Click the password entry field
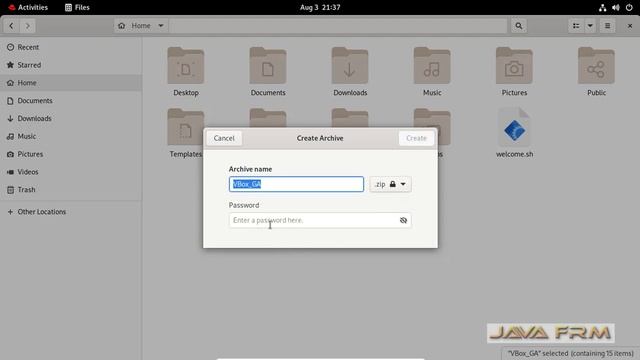The width and height of the screenshot is (640, 360). pyautogui.click(x=320, y=220)
